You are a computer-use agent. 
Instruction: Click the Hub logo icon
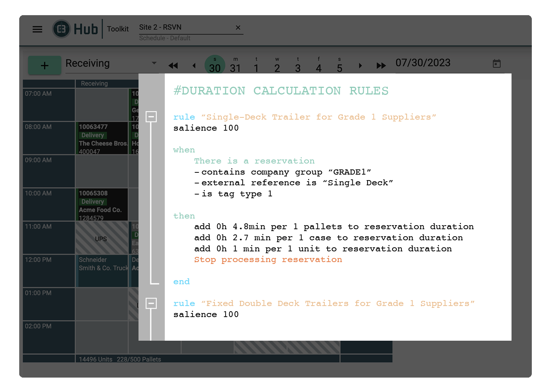coord(61,29)
